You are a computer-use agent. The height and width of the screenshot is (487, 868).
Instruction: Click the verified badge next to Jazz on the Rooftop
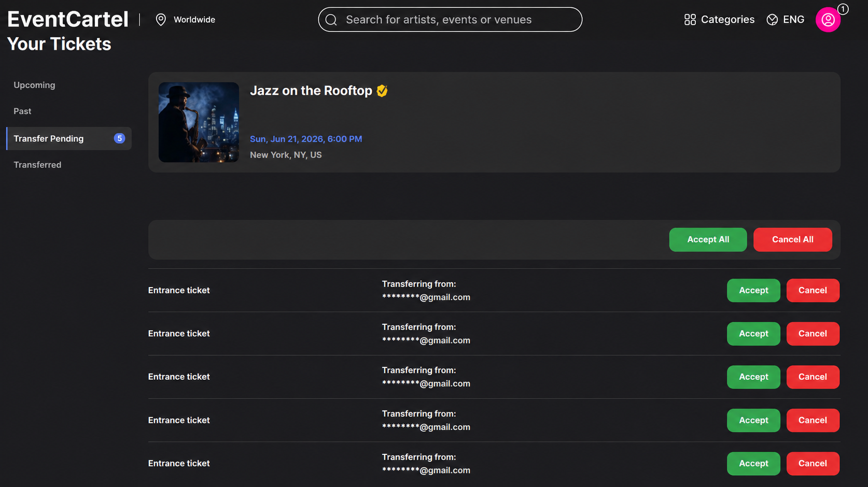382,91
